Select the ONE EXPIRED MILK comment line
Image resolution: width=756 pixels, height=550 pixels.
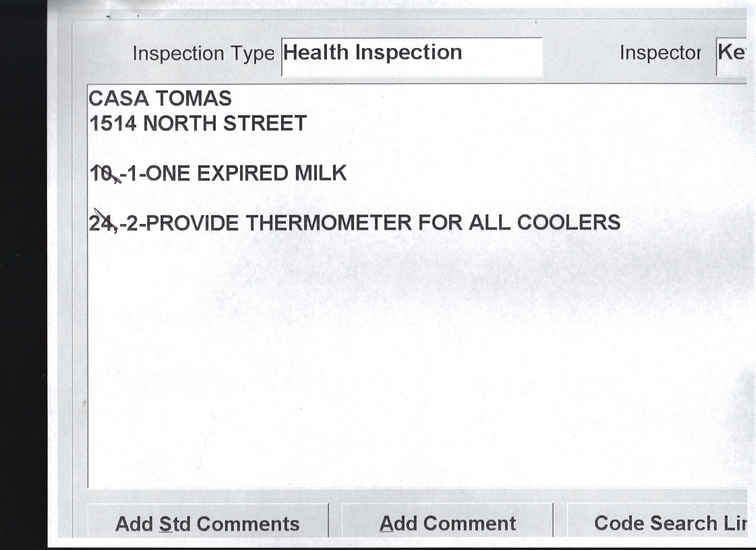[x=218, y=173]
